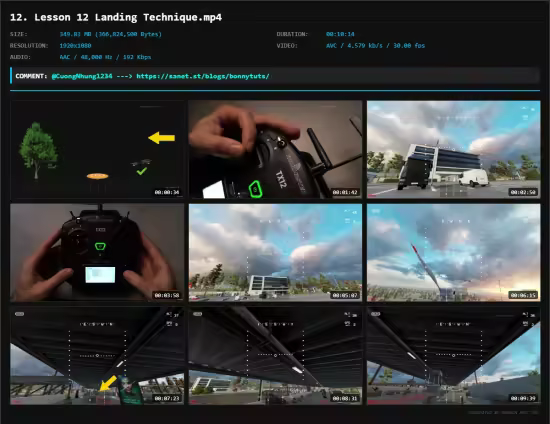
Task: Open the tree and drone diagram thumbnail at 00:00:34
Action: (97, 149)
